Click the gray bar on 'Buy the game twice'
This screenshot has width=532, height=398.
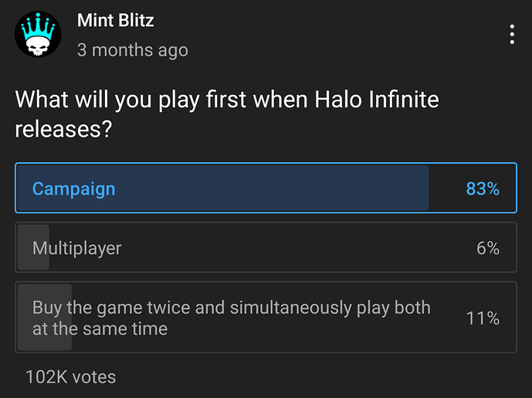pos(45,317)
